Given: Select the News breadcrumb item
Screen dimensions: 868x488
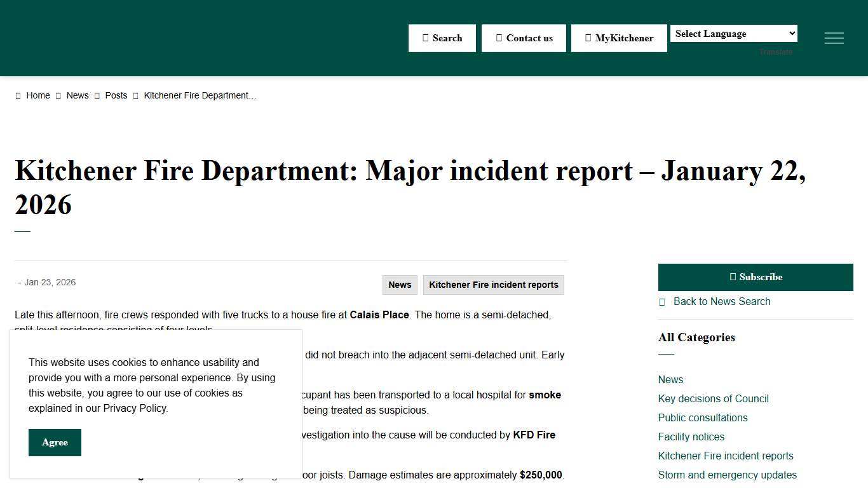Looking at the screenshot, I should [x=78, y=95].
